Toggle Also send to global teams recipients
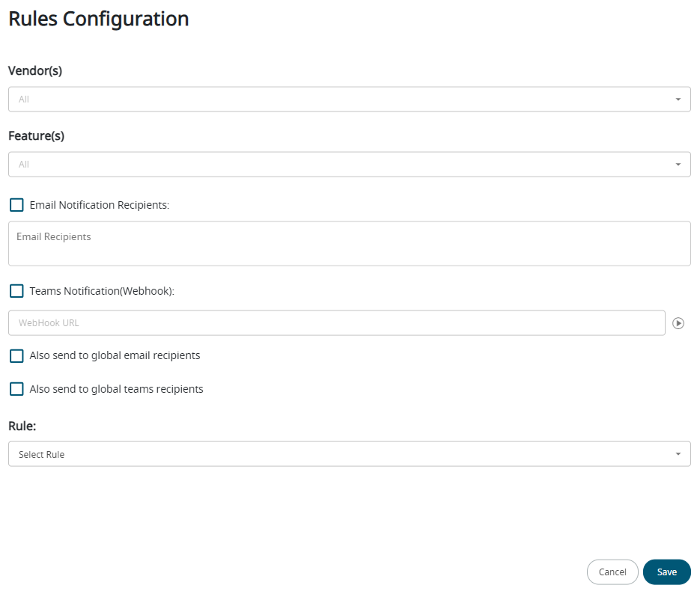The image size is (700, 594). tap(16, 389)
